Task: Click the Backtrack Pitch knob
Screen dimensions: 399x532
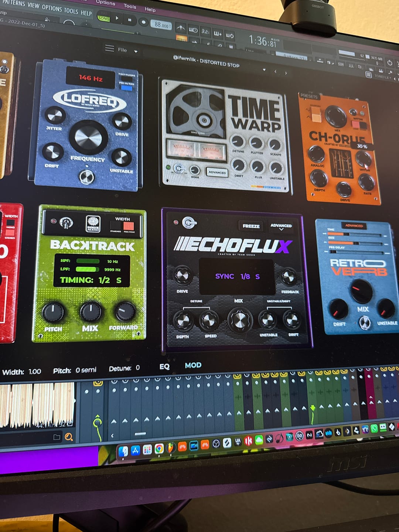Action: click(x=53, y=312)
